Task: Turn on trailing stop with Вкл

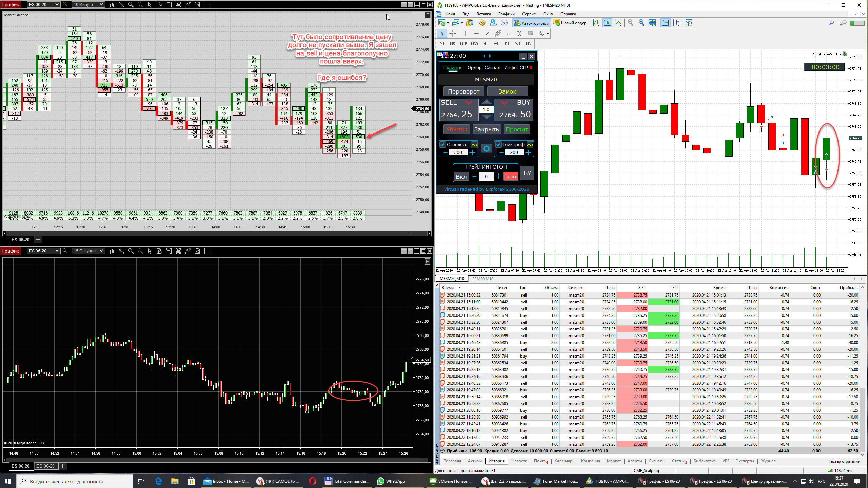Action: click(461, 176)
